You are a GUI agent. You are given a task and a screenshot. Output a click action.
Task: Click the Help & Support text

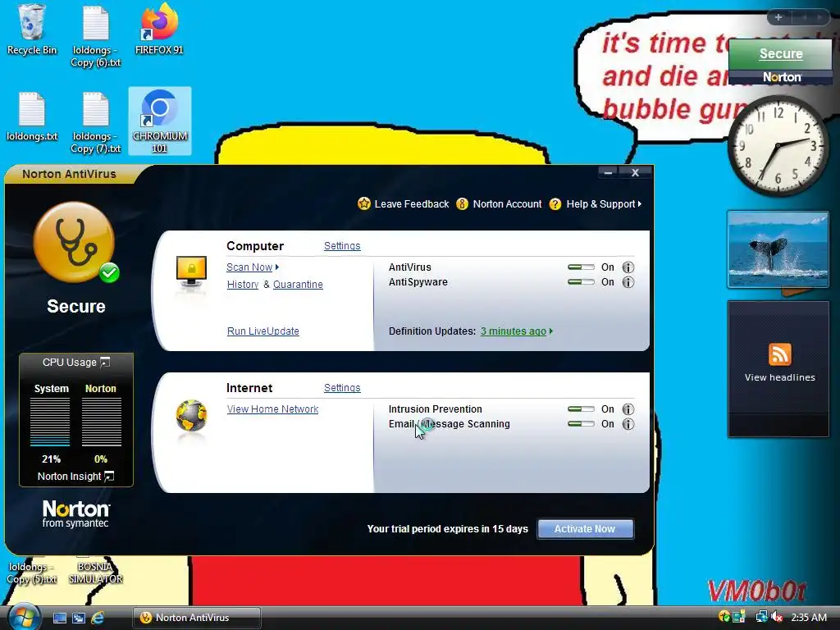[x=600, y=204]
